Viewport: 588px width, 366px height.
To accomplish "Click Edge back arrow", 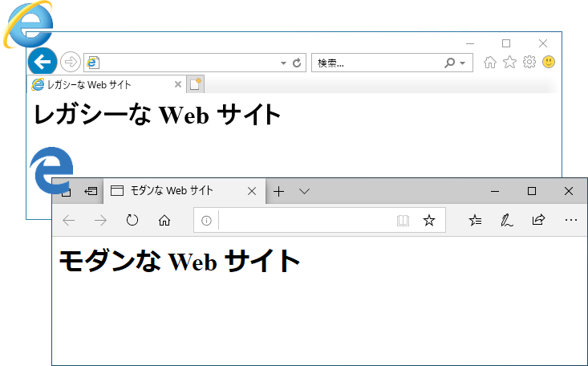I will point(69,221).
